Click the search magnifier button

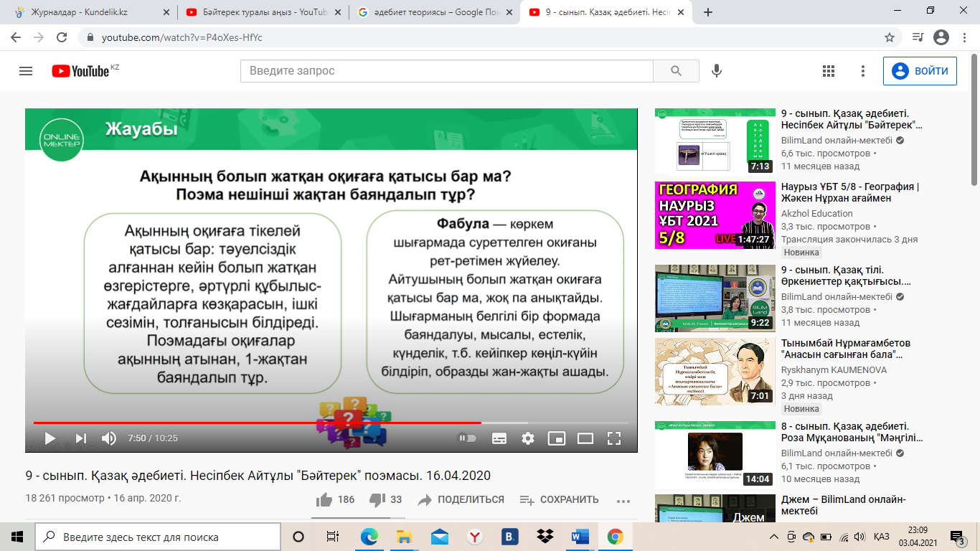(676, 71)
